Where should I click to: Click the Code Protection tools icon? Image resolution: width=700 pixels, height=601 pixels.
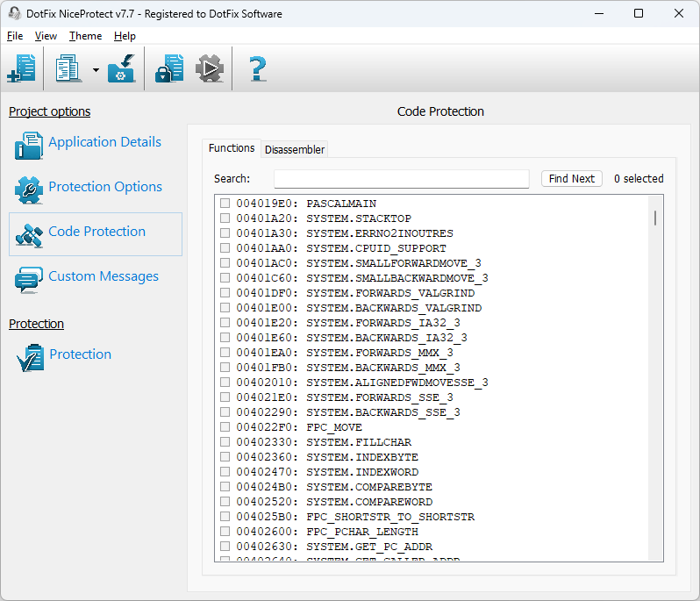pos(29,235)
